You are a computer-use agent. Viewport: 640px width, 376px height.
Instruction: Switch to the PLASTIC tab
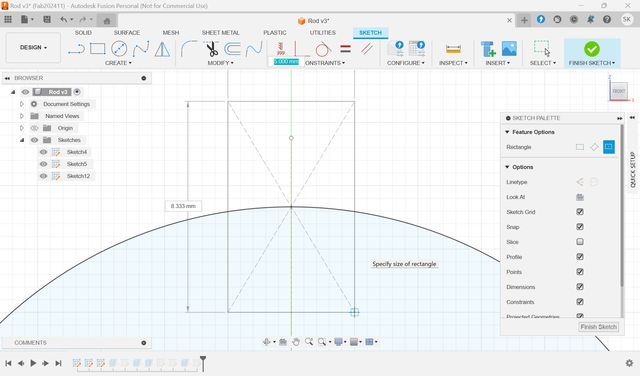(275, 33)
